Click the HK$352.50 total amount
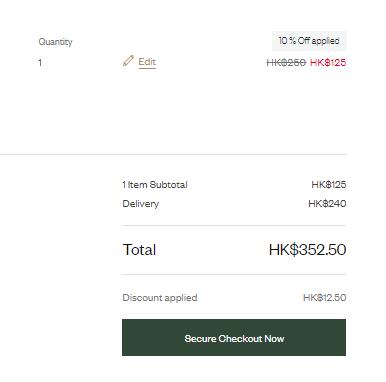The image size is (386, 382). (x=307, y=250)
